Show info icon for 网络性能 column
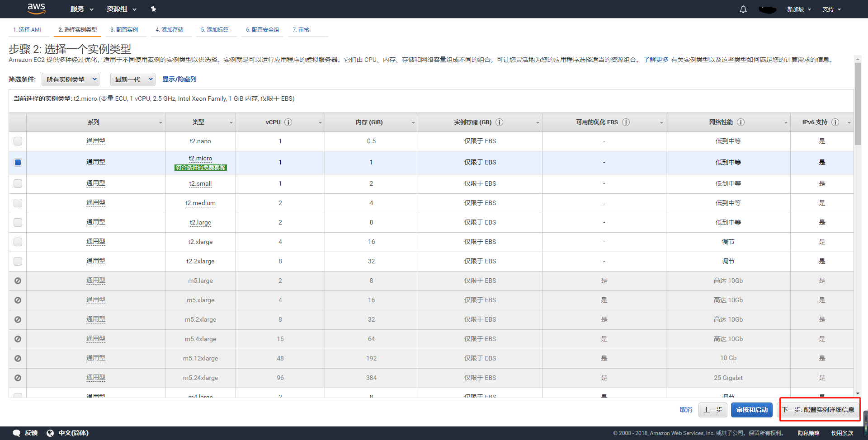The width and height of the screenshot is (868, 440). coord(741,122)
